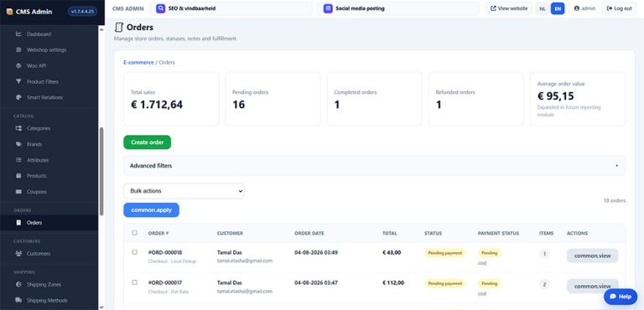Click the Categories icon in sidebar
This screenshot has width=644, height=310.
coord(18,128)
